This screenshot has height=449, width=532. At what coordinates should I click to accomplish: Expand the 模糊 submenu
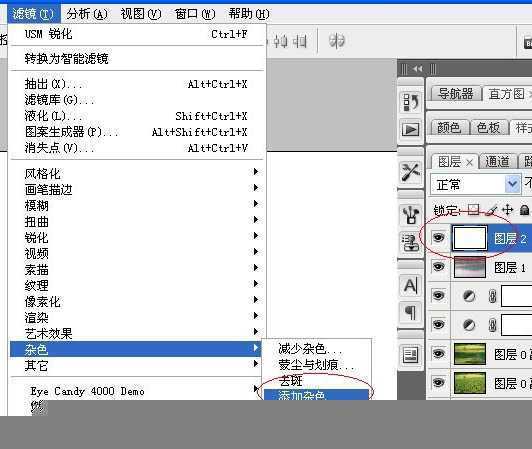coord(136,205)
